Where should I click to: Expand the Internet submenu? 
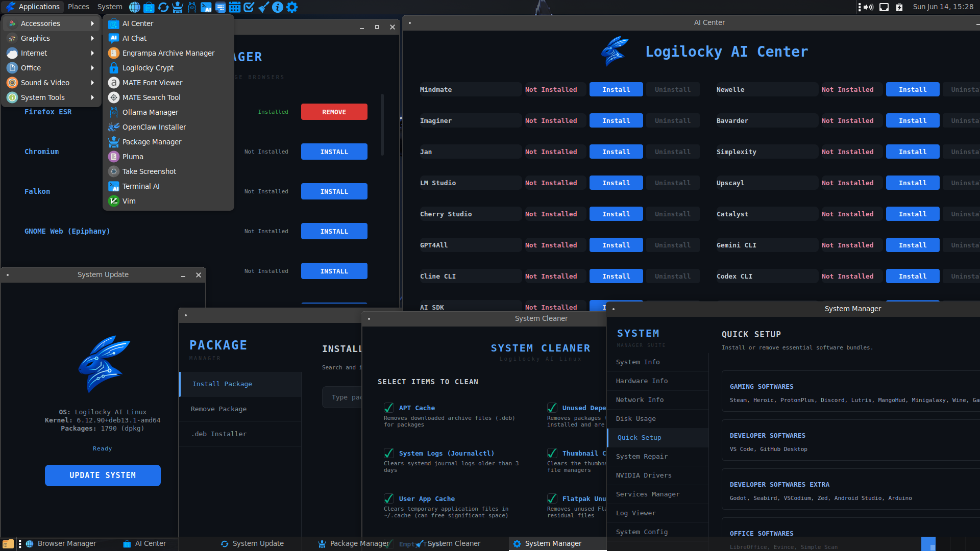(x=52, y=53)
